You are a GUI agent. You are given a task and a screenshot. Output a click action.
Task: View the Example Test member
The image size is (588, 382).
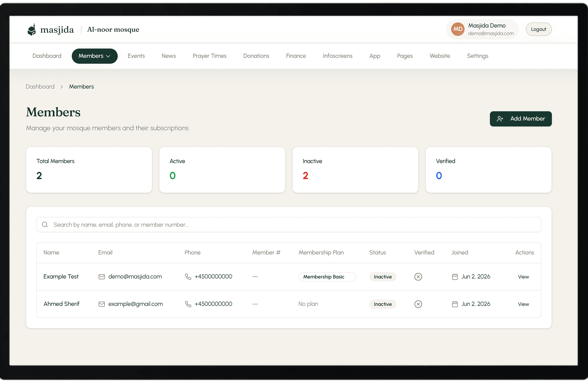click(x=523, y=277)
